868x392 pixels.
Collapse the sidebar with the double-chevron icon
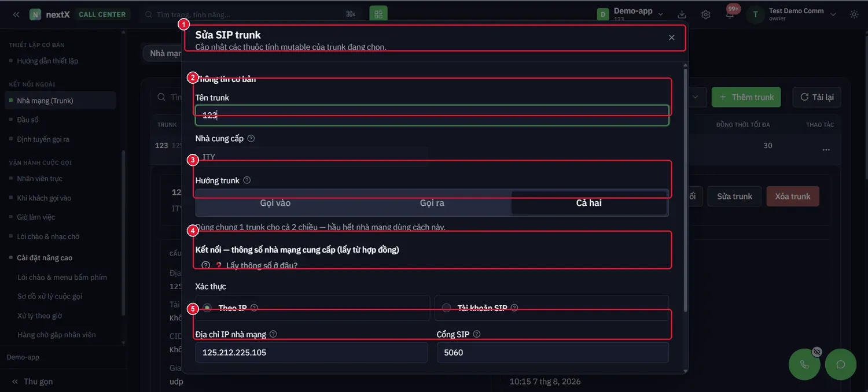(16, 14)
